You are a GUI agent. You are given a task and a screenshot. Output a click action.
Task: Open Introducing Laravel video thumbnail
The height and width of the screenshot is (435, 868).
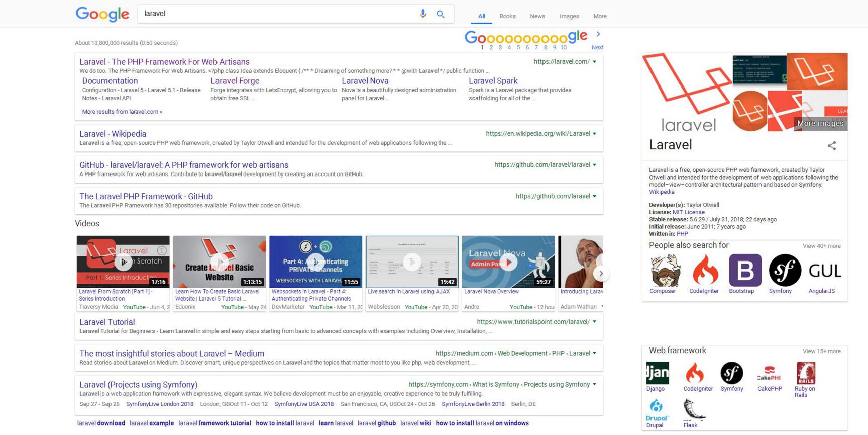[x=581, y=262]
